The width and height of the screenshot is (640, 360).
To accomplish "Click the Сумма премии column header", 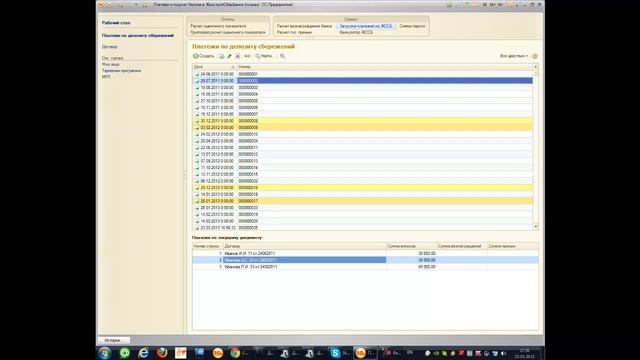I will coord(513,246).
